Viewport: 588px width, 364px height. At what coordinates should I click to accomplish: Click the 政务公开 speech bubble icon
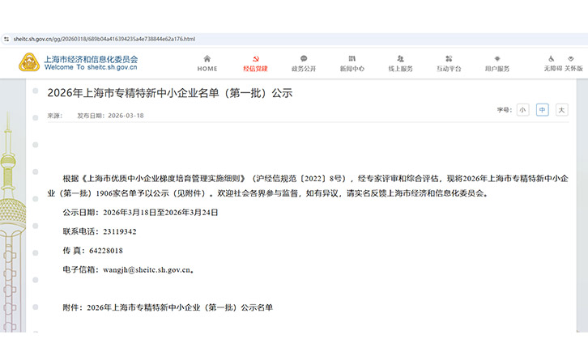304,58
